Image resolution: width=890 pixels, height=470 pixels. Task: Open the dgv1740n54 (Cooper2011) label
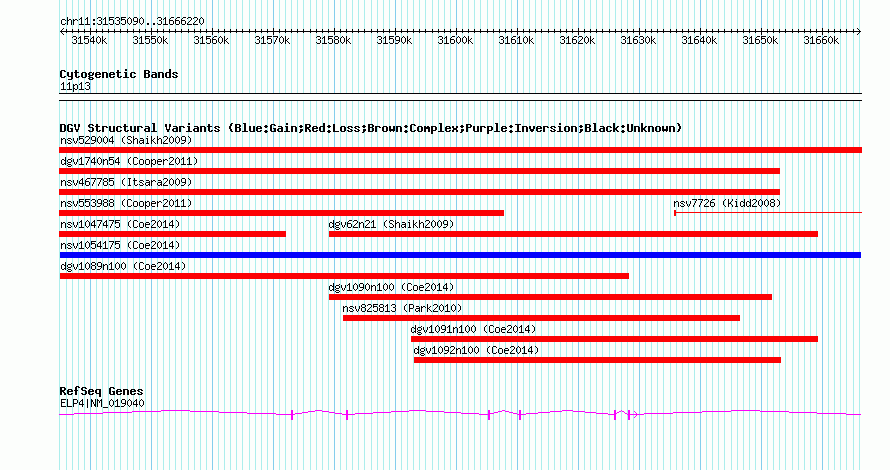129,161
